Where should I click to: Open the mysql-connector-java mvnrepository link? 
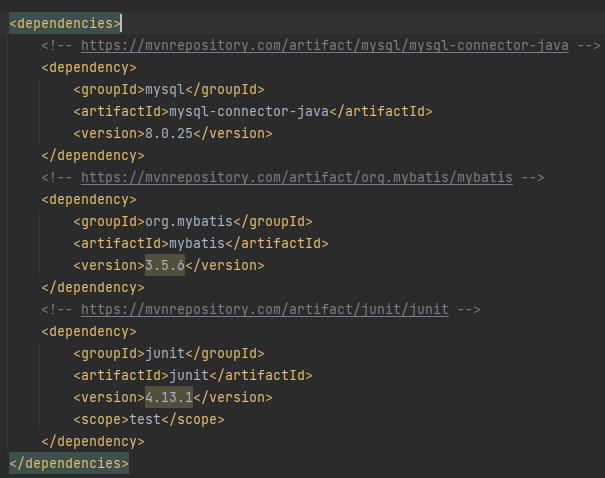pos(324,46)
